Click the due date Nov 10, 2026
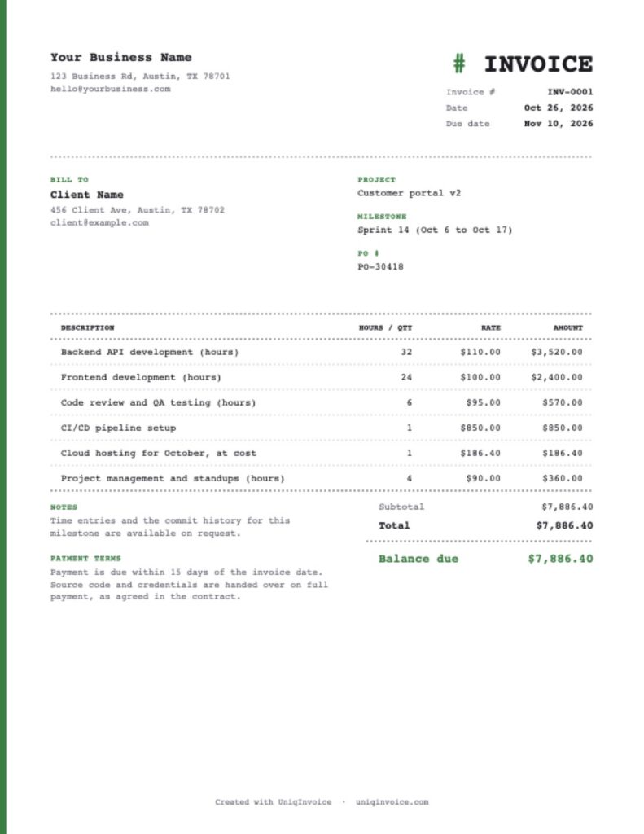Image resolution: width=644 pixels, height=834 pixels. click(559, 124)
